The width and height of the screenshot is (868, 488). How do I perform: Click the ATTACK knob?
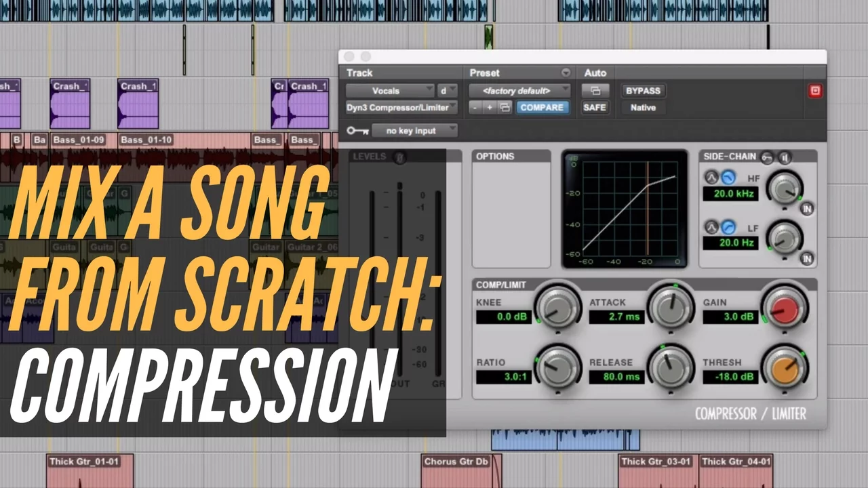click(671, 306)
